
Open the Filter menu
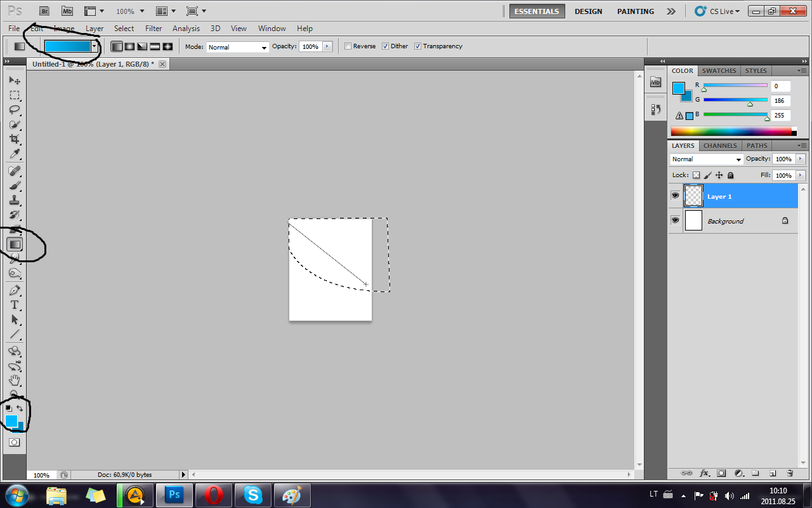(x=154, y=29)
